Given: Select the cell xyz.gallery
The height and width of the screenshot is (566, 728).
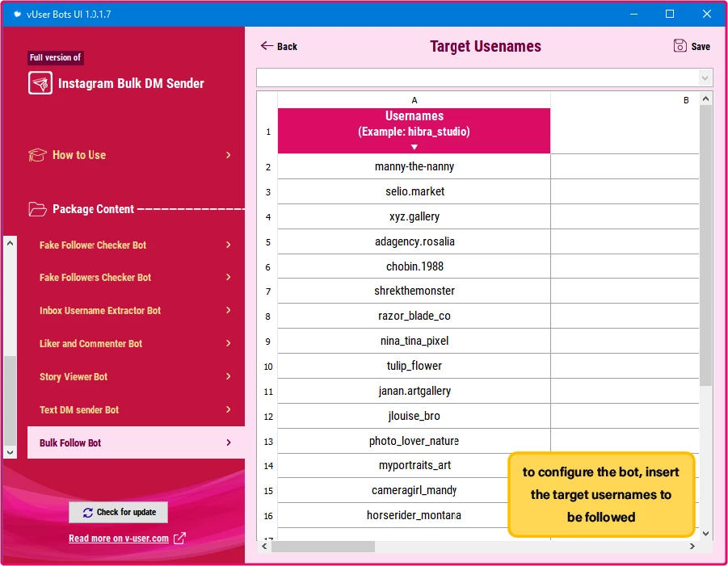Looking at the screenshot, I should pos(414,216).
